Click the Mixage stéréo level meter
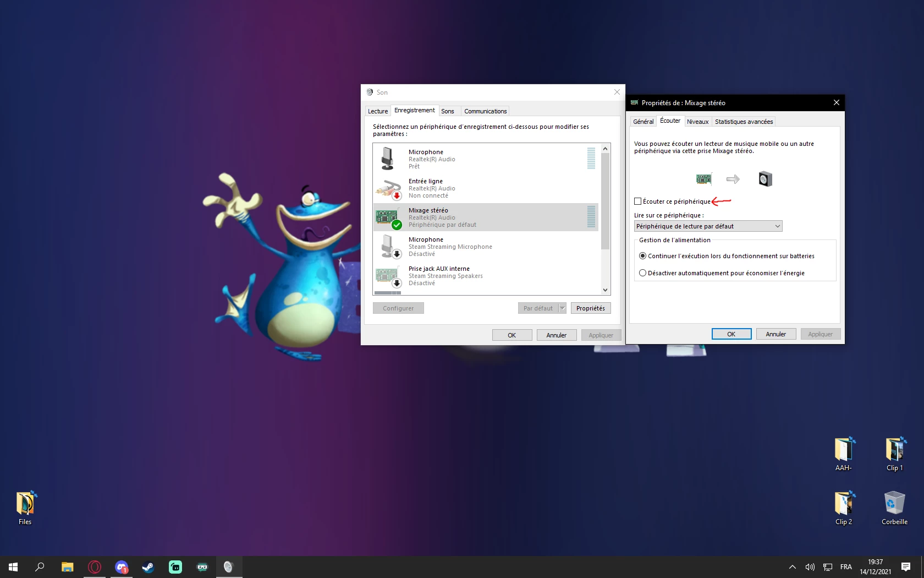 [591, 217]
